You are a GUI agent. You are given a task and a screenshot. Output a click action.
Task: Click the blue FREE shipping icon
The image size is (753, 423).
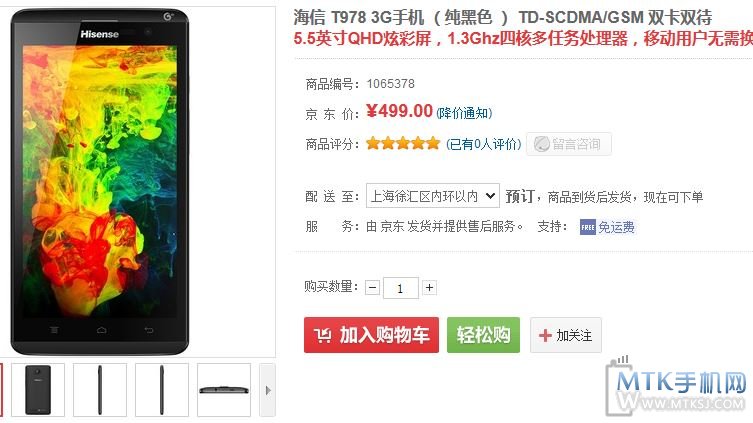(588, 227)
